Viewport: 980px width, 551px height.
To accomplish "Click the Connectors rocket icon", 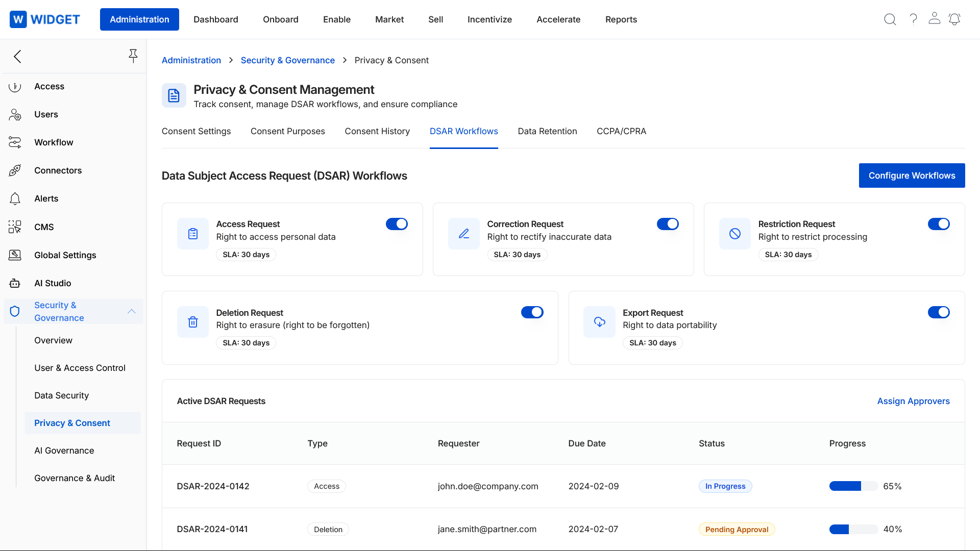I will pyautogui.click(x=15, y=170).
